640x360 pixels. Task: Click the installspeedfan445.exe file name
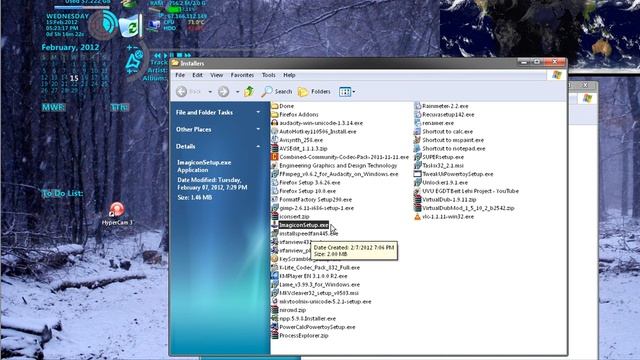pos(309,233)
